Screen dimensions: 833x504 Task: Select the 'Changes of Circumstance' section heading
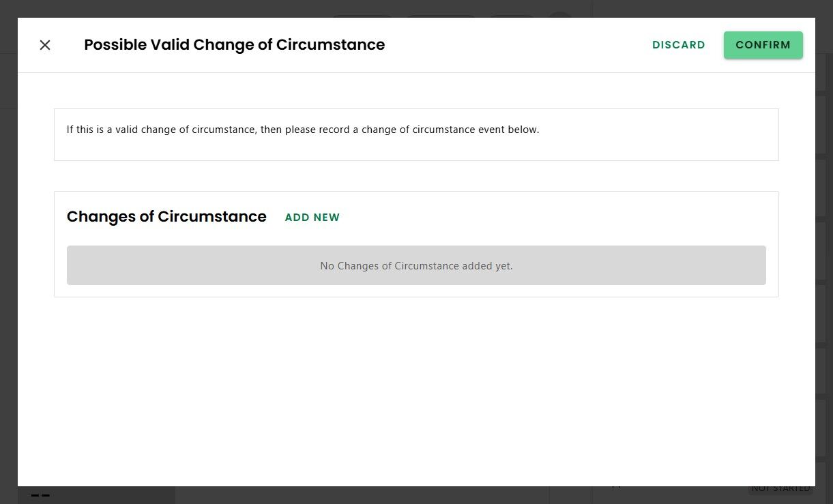coord(166,217)
